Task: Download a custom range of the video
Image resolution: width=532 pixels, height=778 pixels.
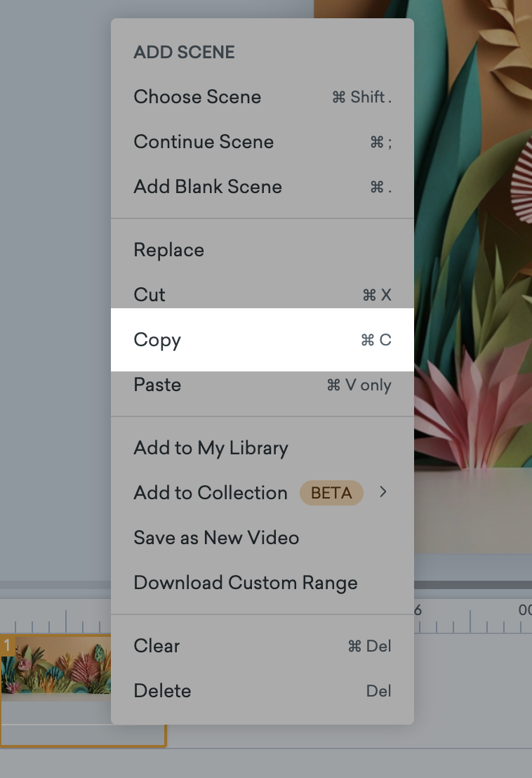Action: (245, 583)
